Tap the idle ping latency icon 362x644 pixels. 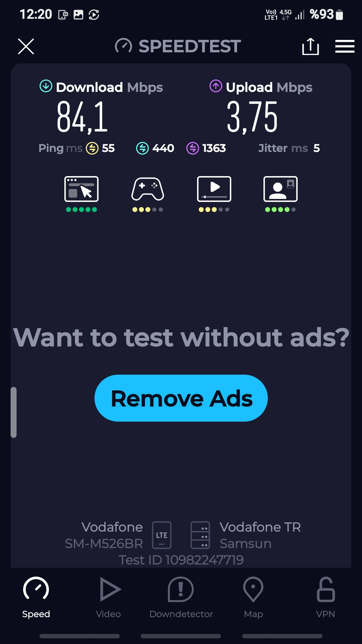click(x=92, y=148)
